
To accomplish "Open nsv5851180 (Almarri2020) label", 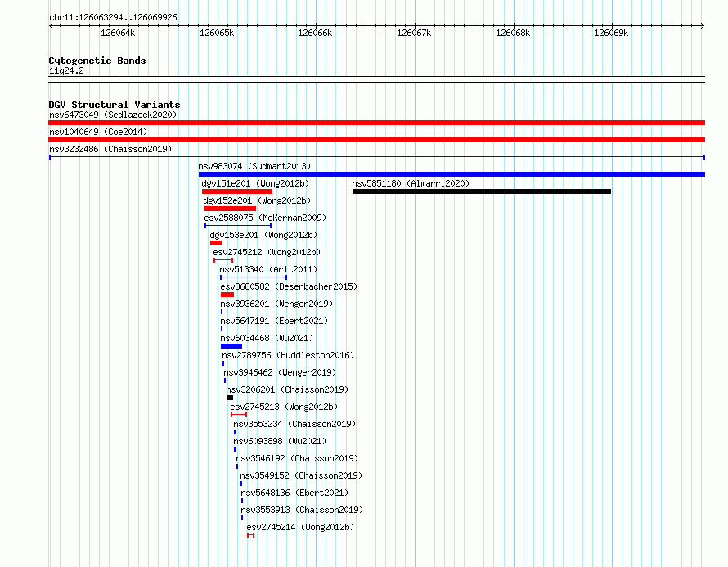I will tap(411, 183).
